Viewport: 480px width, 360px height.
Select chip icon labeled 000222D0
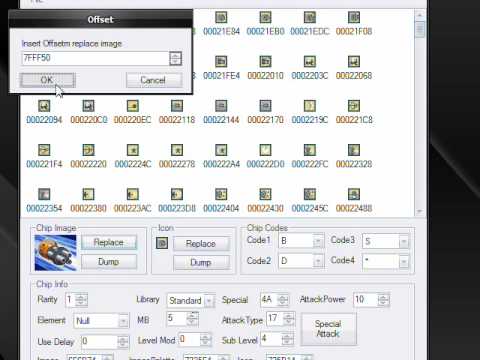point(265,150)
